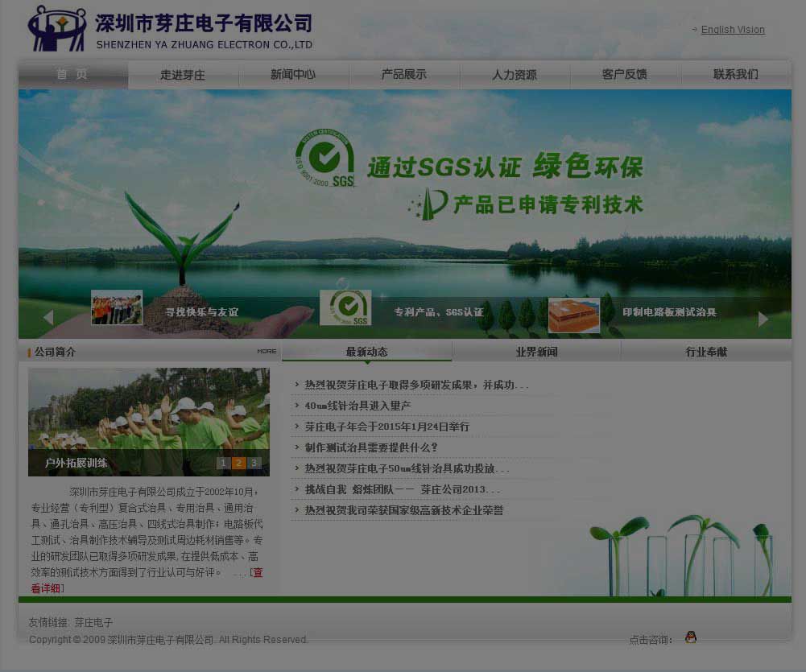Image resolution: width=806 pixels, height=672 pixels.
Task: Open the 40um线针治具进入量产 news article
Action: (358, 406)
